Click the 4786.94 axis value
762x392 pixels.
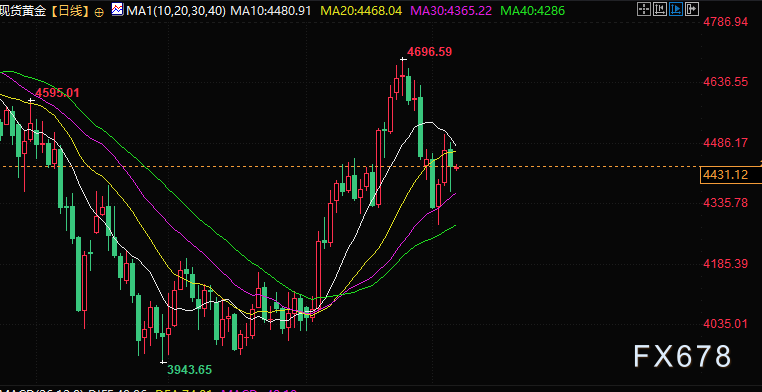pos(726,21)
